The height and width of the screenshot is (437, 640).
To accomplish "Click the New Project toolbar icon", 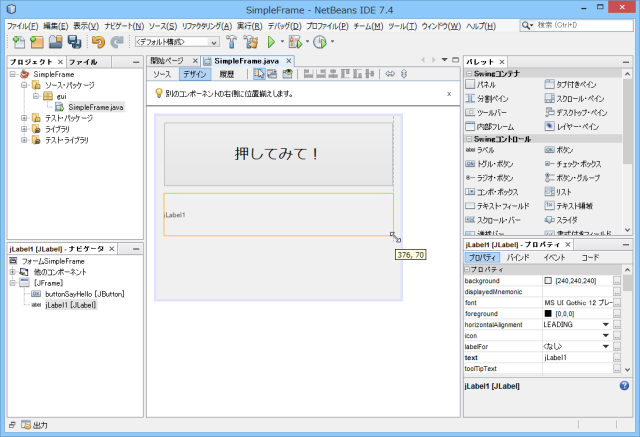I will point(37,42).
